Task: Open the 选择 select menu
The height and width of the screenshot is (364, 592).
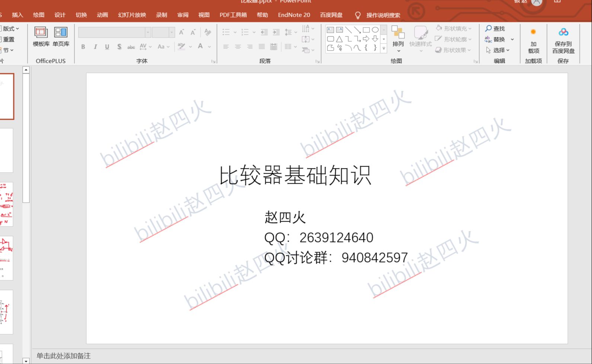Action: (497, 50)
